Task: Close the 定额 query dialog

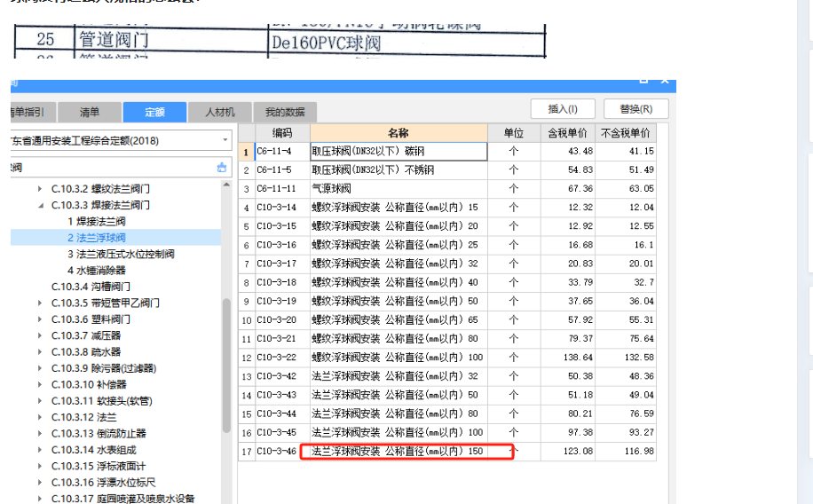Action: click(665, 81)
